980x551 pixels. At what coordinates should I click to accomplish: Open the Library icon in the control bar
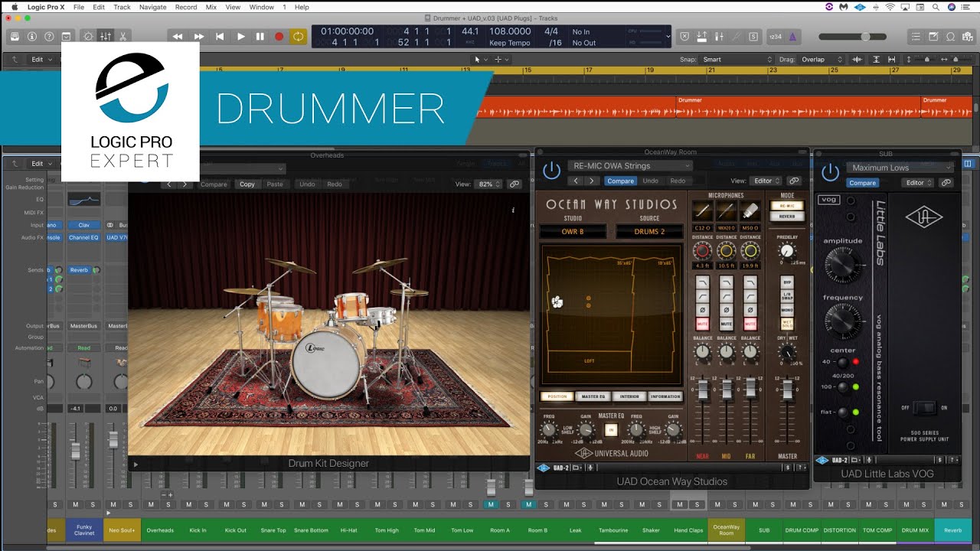pyautogui.click(x=14, y=36)
